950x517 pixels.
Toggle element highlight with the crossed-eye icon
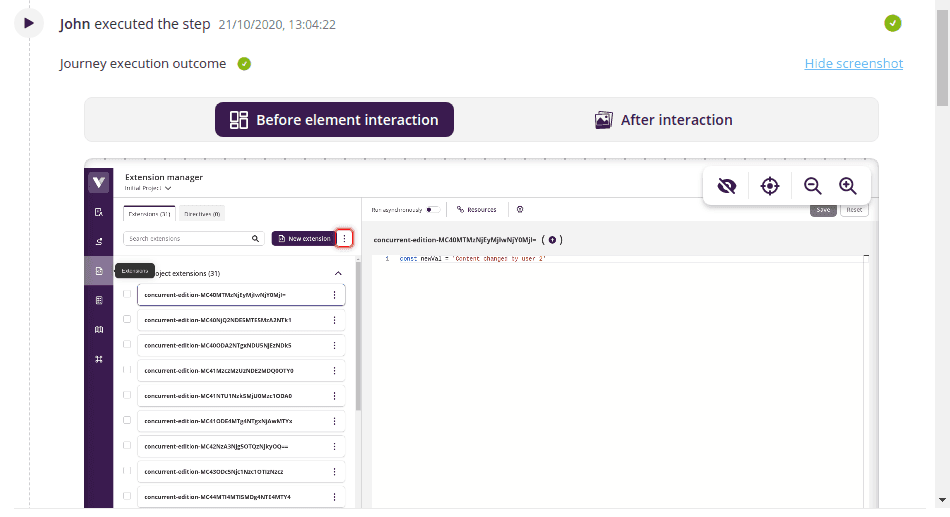(726, 186)
